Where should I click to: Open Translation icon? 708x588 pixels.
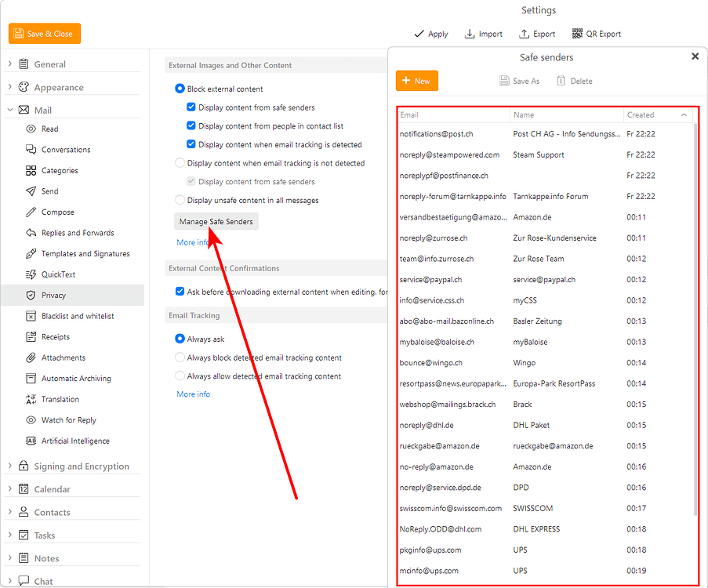pyautogui.click(x=31, y=399)
